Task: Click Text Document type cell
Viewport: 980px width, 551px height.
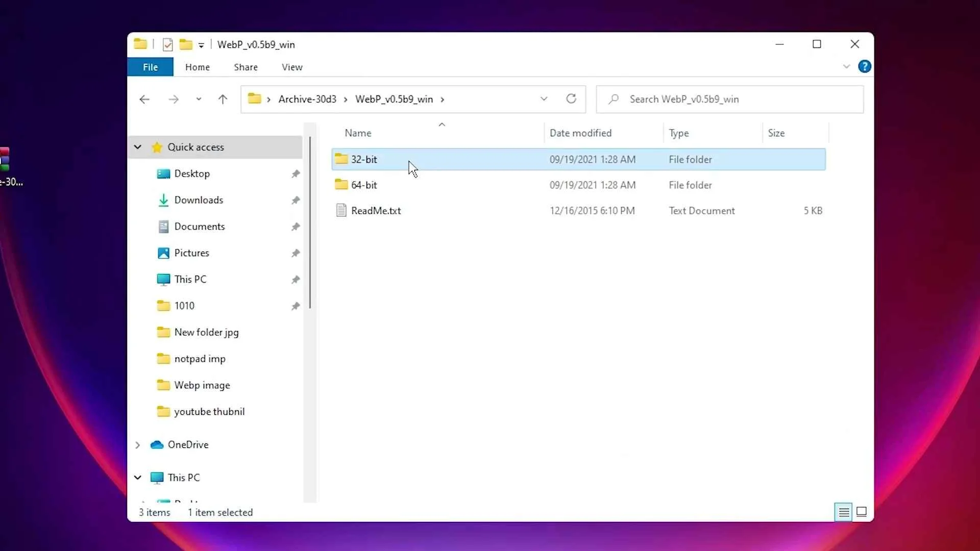Action: tap(702, 211)
